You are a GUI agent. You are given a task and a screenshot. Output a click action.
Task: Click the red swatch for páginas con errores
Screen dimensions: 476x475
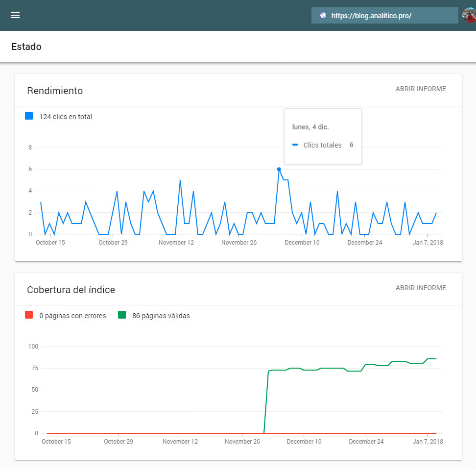click(x=29, y=315)
